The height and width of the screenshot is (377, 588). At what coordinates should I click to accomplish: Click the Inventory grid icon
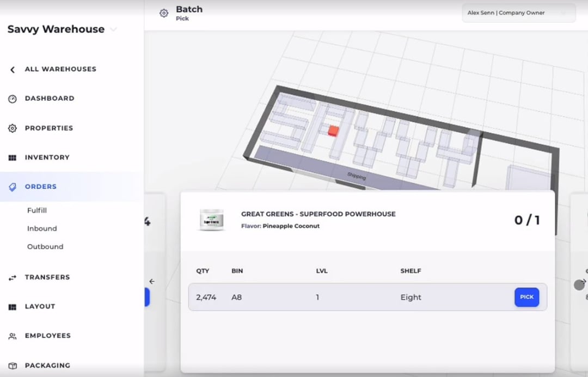tap(13, 158)
